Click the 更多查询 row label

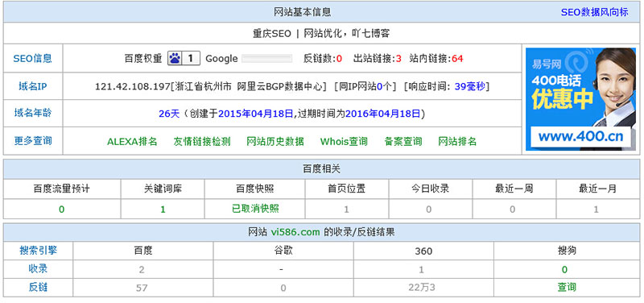pos(33,141)
